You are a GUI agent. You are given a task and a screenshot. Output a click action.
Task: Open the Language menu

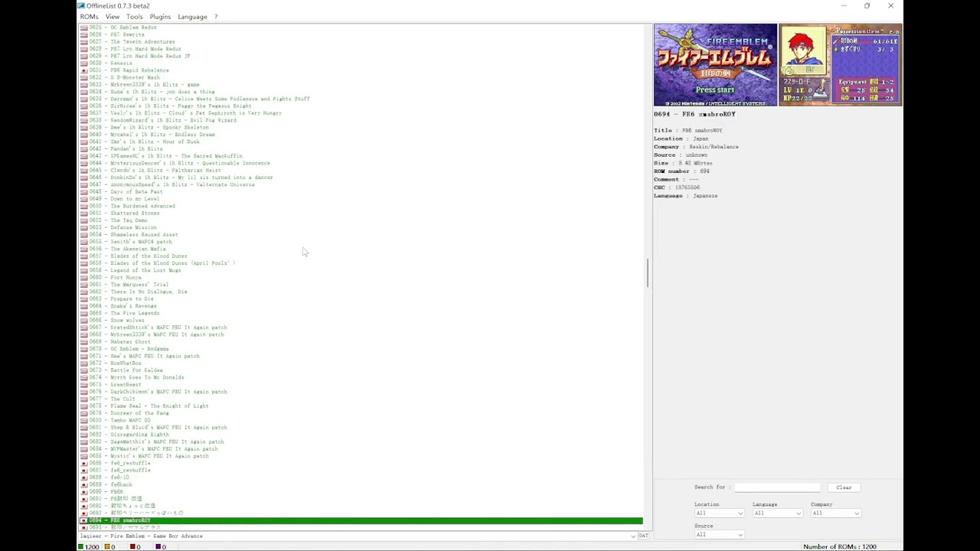point(192,17)
